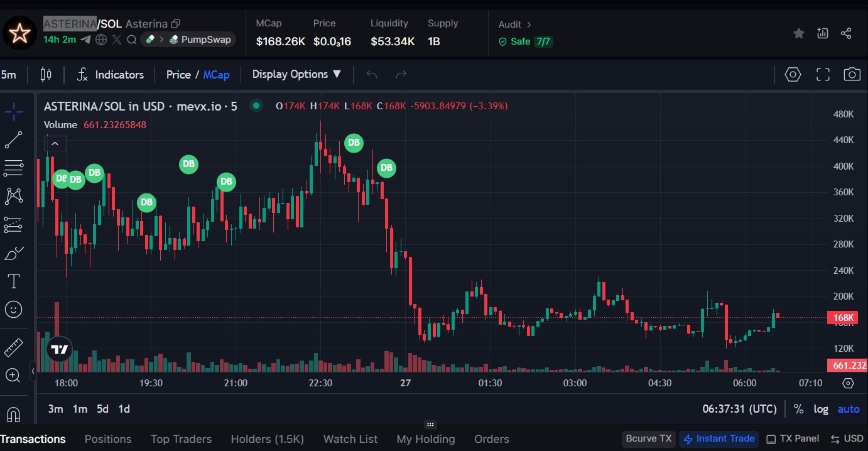Image resolution: width=868 pixels, height=451 pixels.
Task: Click the DB marker near 22:30 peak
Action: click(x=354, y=143)
